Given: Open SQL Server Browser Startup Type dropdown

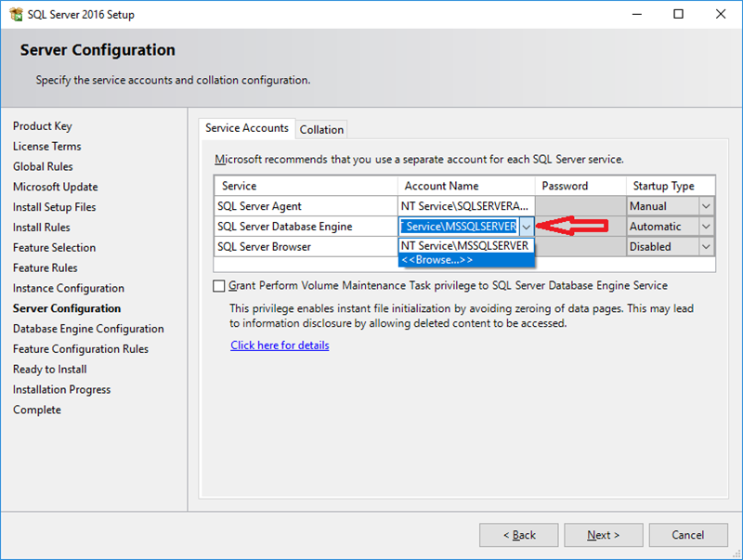Looking at the screenshot, I should coord(706,247).
